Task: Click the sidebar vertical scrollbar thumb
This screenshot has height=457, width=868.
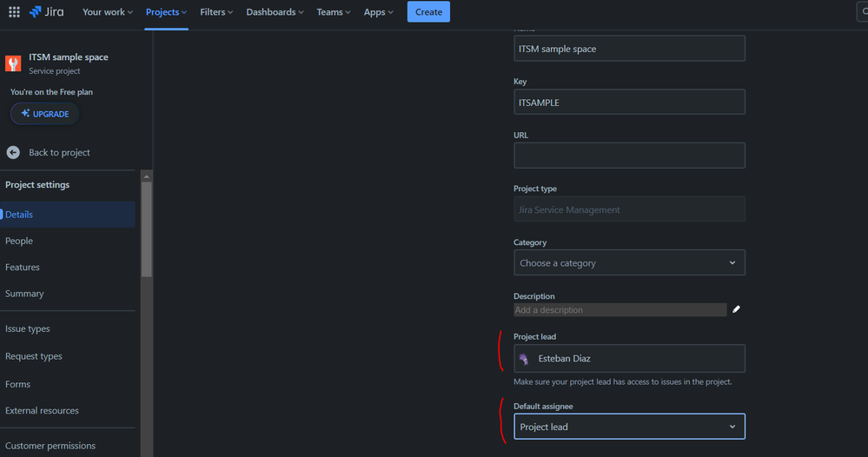Action: 146,229
